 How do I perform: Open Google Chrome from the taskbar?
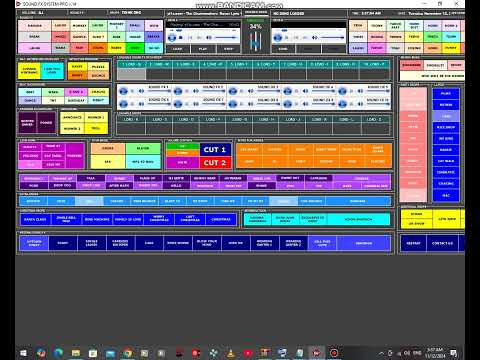[x=127, y=353]
